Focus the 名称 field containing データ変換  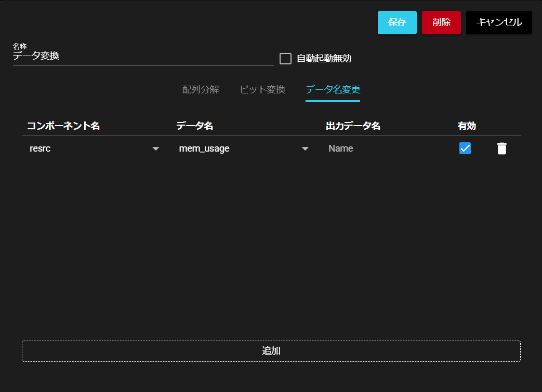click(143, 56)
